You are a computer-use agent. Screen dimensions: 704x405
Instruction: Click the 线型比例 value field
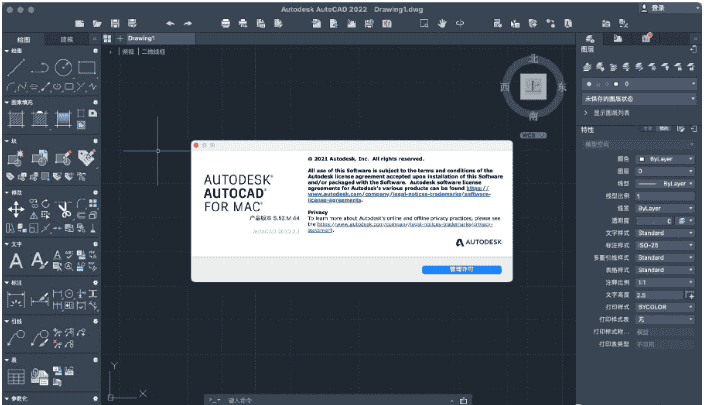(665, 196)
